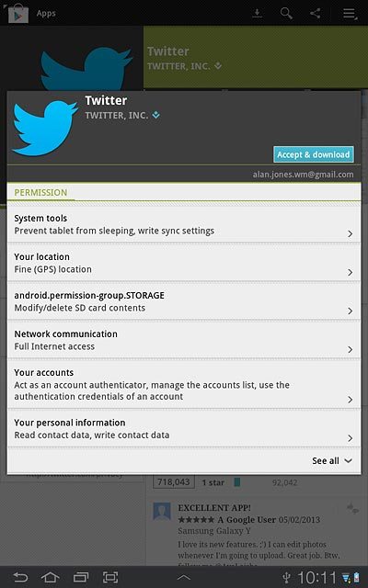
Task: Expand Your personal information permission
Action: click(184, 429)
